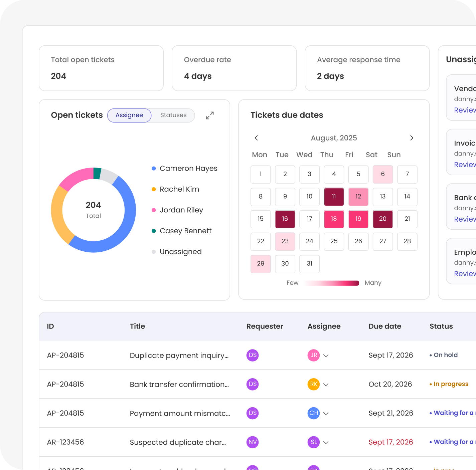Open ticket titled Suspected duplicate charge

(178, 443)
